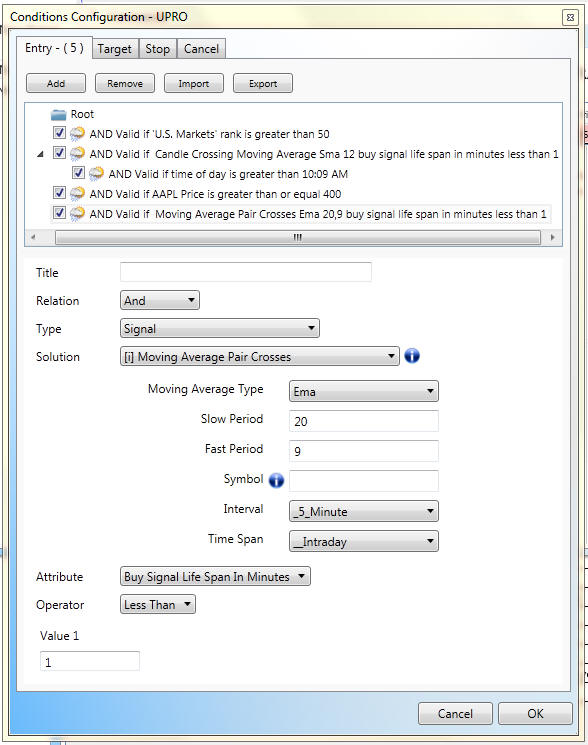Open the Interval dropdown showing _5_Minute
The width and height of the screenshot is (588, 745).
[x=363, y=512]
